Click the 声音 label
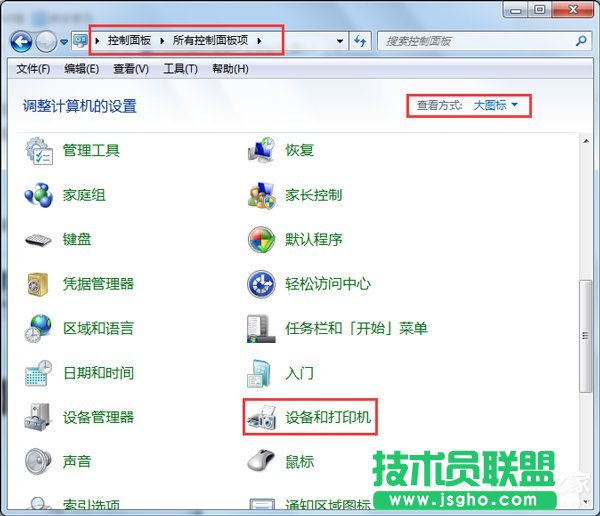 point(77,461)
